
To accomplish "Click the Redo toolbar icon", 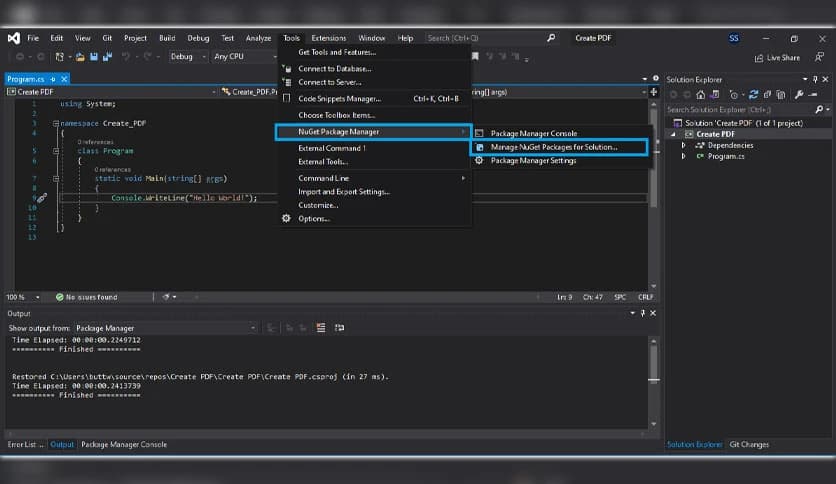I will click(148, 57).
